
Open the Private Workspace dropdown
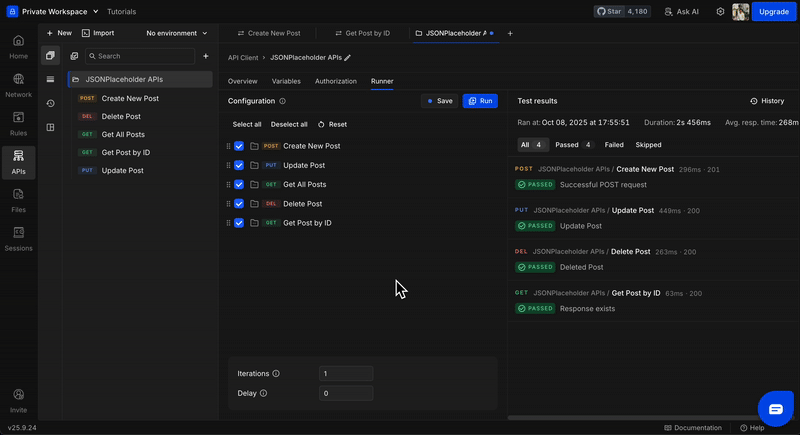(x=60, y=12)
